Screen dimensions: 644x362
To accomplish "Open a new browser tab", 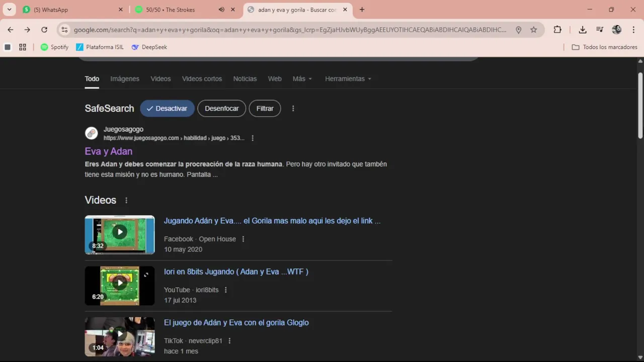I will point(362,10).
